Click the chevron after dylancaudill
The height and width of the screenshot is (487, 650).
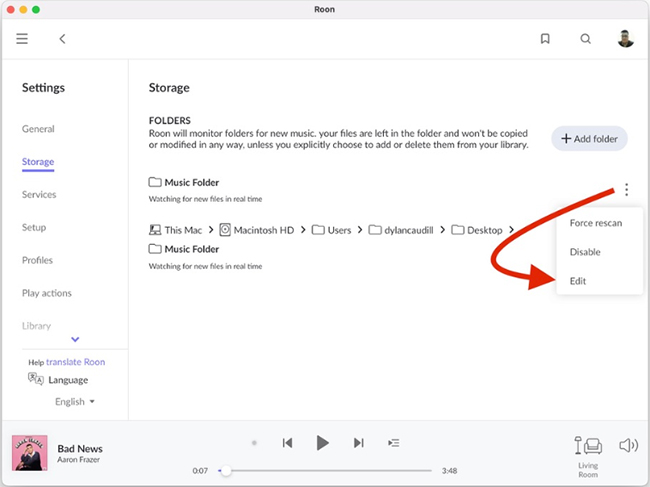click(442, 230)
